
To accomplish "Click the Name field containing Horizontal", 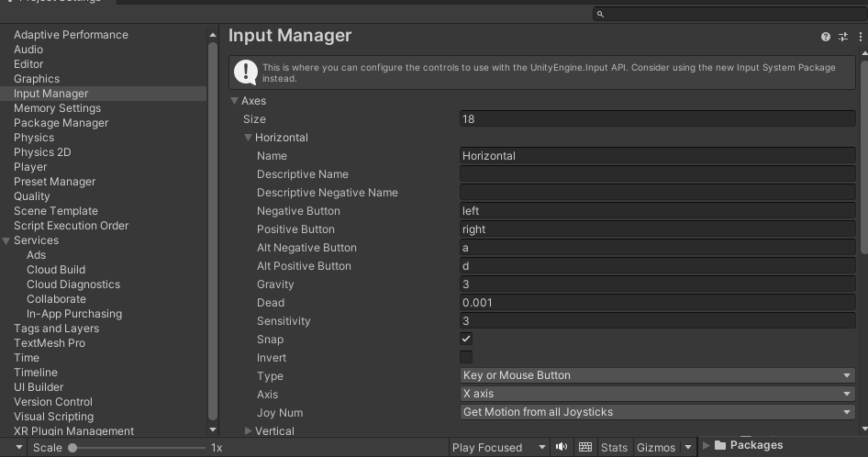I will [658, 156].
